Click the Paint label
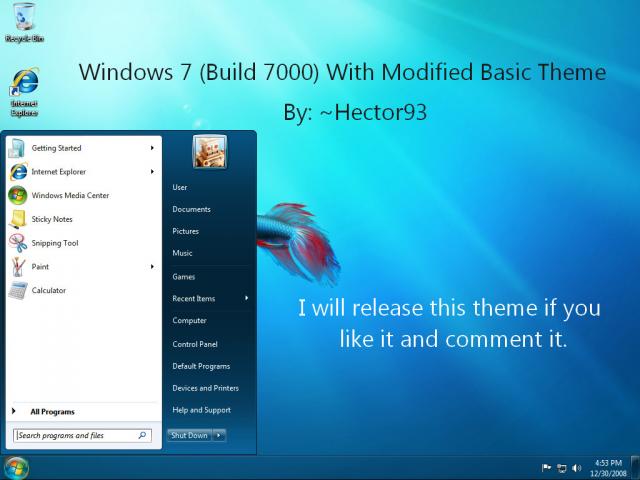 click(x=40, y=267)
